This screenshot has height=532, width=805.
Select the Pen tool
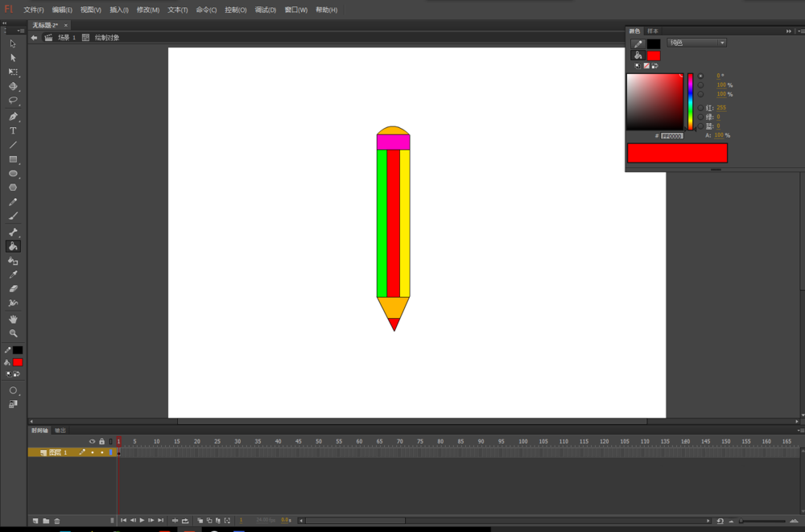pyautogui.click(x=13, y=117)
